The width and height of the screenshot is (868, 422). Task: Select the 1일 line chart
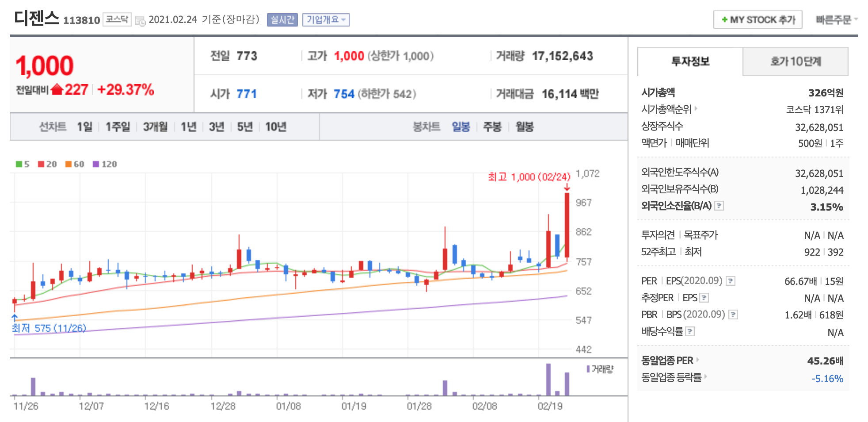pyautogui.click(x=84, y=127)
